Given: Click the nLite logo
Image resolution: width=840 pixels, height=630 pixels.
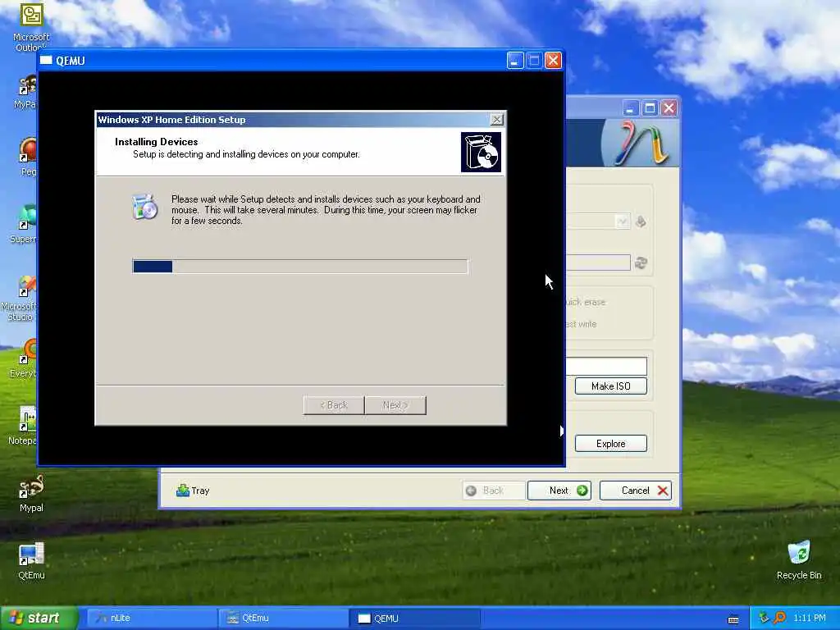Looking at the screenshot, I should [640, 143].
